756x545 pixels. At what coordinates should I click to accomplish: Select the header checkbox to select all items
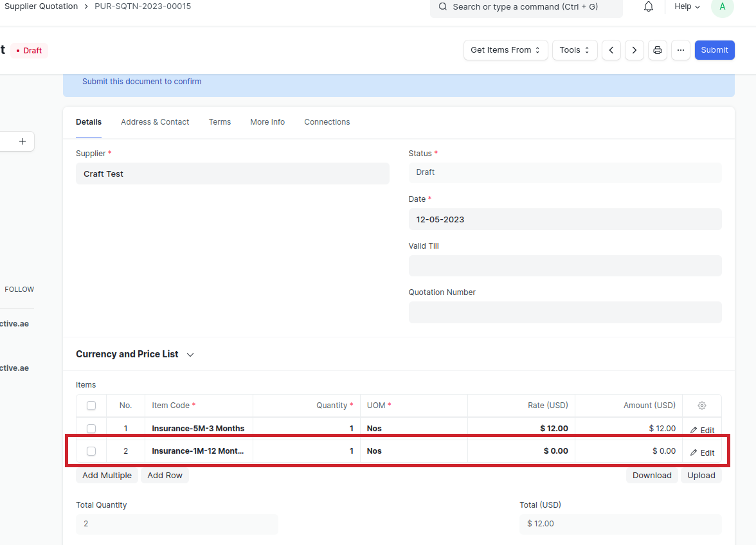tap(91, 406)
